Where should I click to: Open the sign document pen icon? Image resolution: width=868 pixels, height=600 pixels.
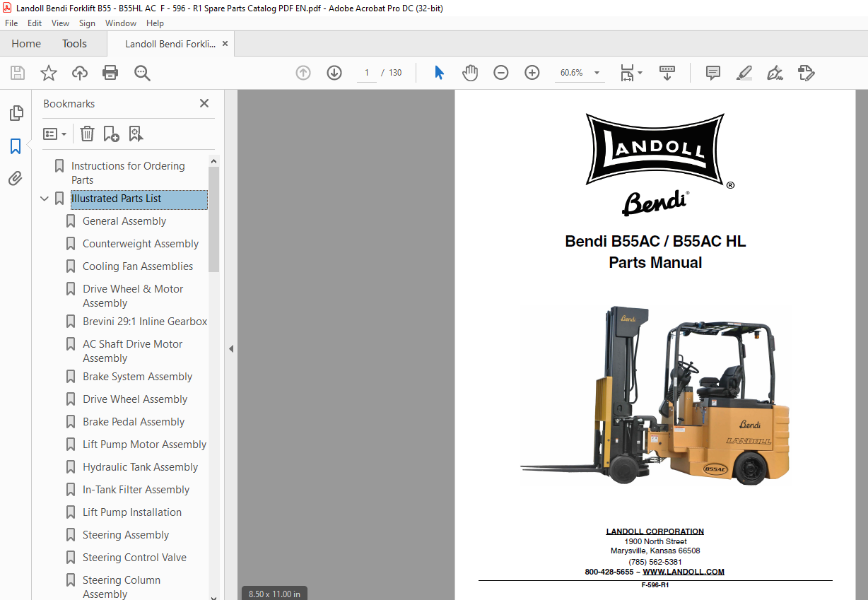[775, 73]
